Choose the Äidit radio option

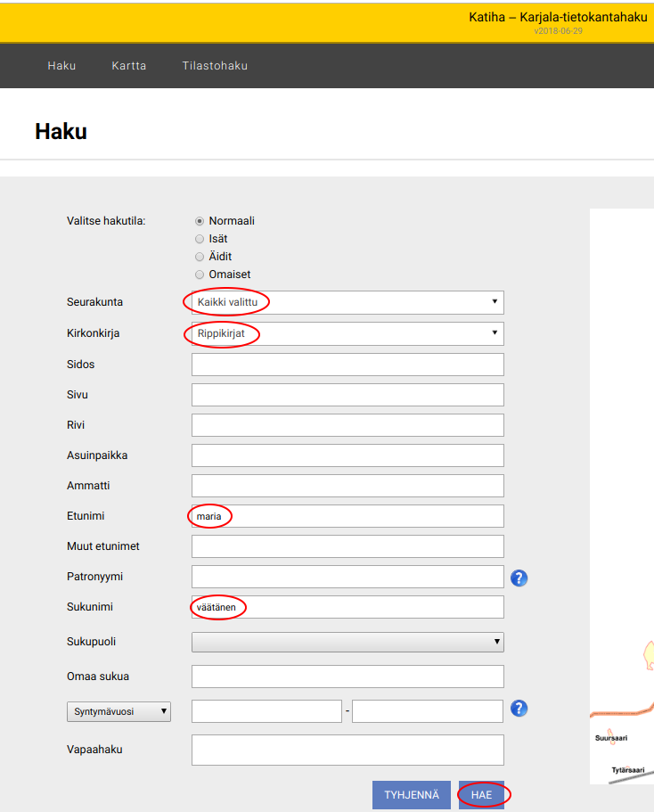coord(200,257)
